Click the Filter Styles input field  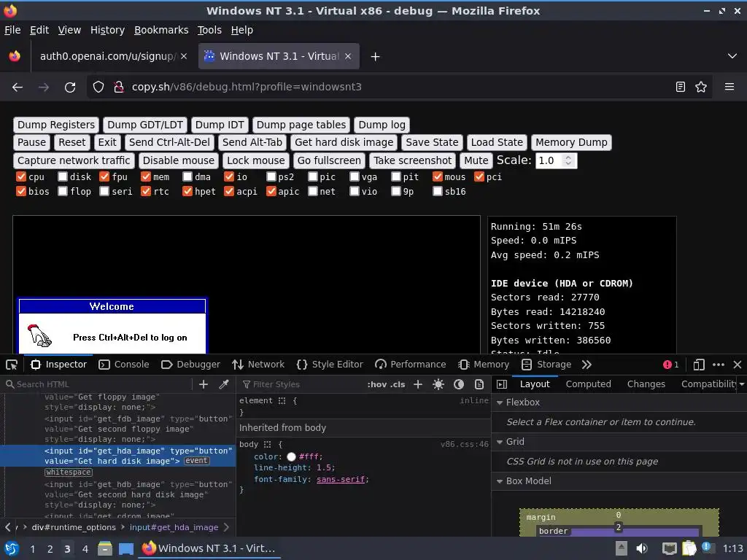click(300, 384)
